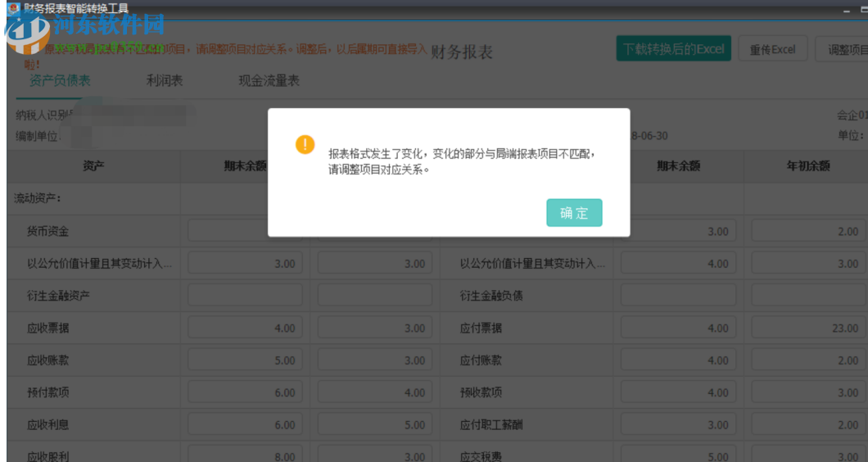
Task: Click 应付票据 年初余额 field 23.00
Action: pyautogui.click(x=809, y=328)
